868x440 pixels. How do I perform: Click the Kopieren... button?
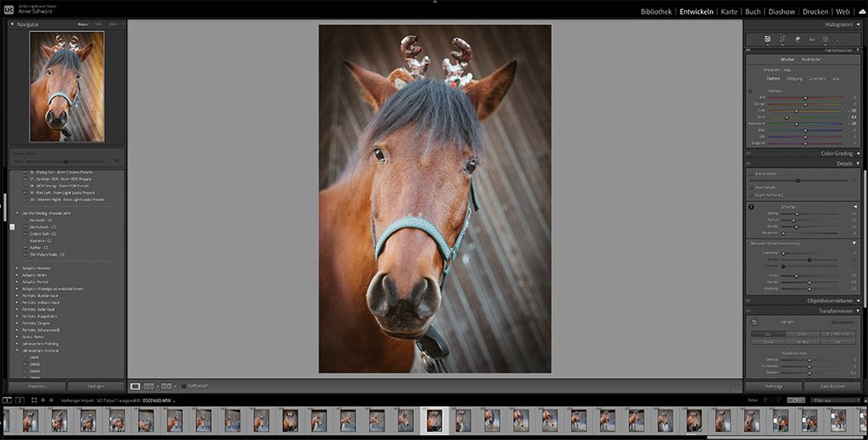[x=37, y=386]
